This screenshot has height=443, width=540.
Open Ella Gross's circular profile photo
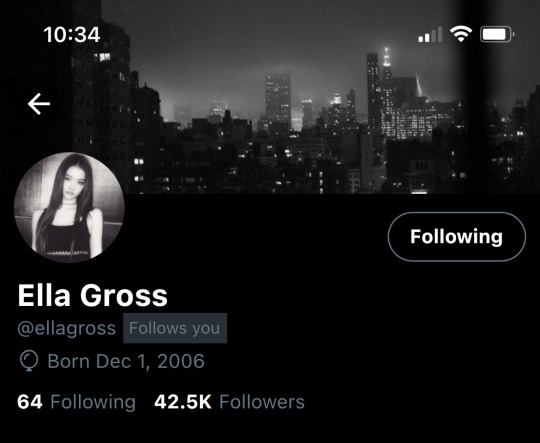tap(69, 207)
